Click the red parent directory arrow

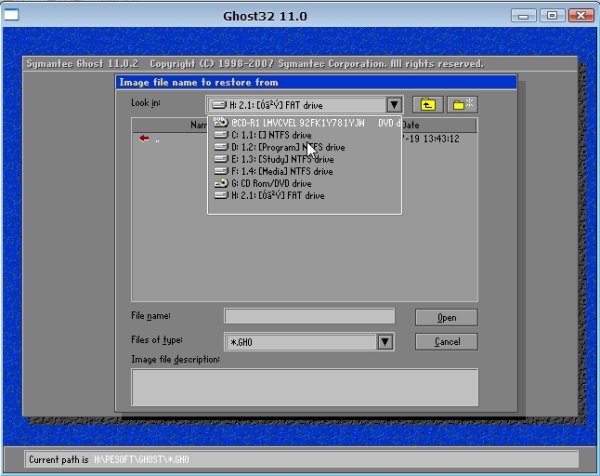[x=145, y=139]
